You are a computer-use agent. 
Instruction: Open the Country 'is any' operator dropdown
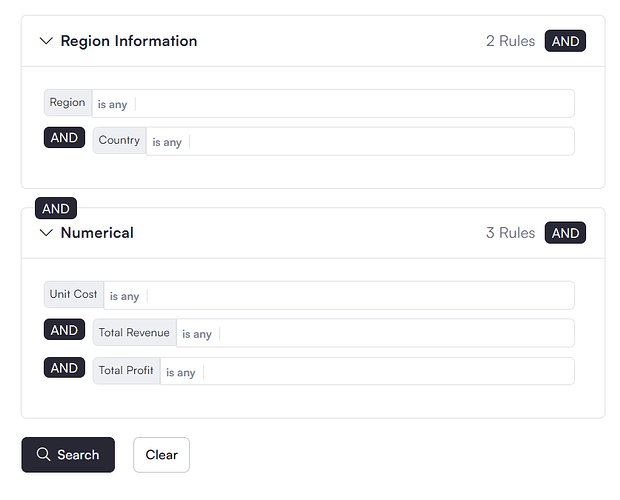(167, 142)
